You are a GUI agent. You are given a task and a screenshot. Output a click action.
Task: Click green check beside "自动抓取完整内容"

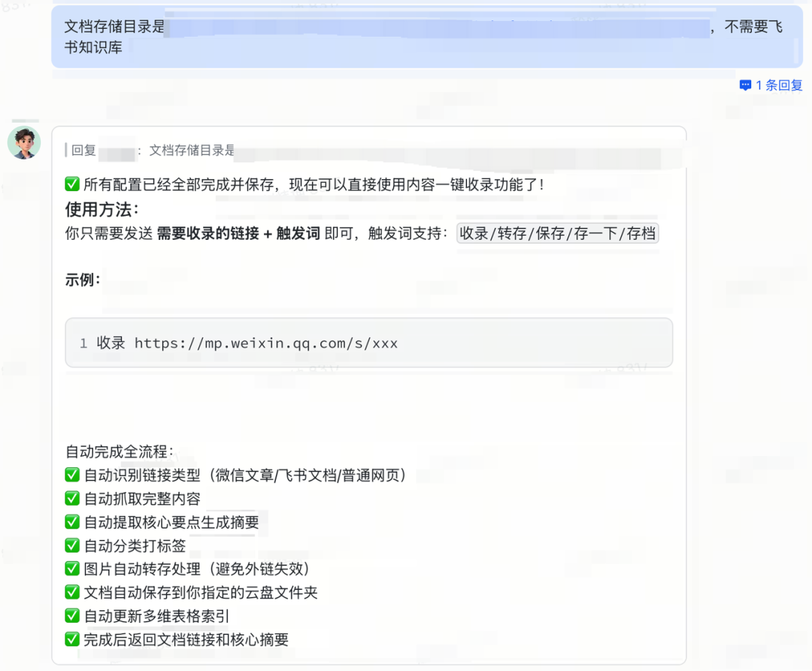pos(72,499)
